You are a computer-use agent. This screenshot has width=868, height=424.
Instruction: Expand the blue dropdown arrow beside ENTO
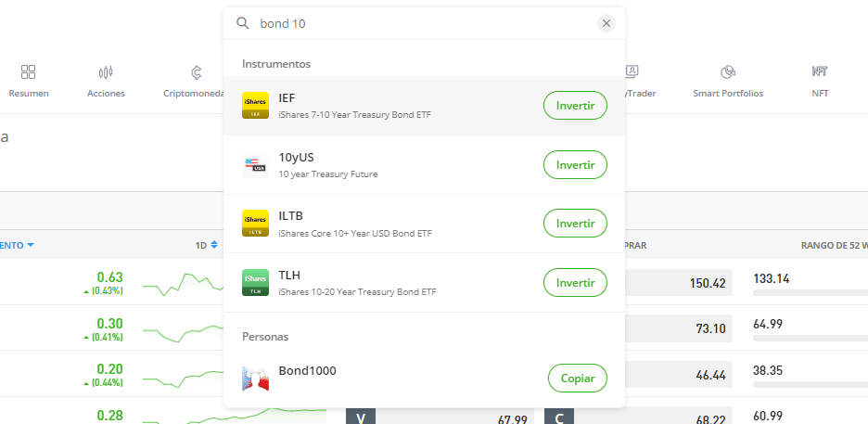pos(31,245)
